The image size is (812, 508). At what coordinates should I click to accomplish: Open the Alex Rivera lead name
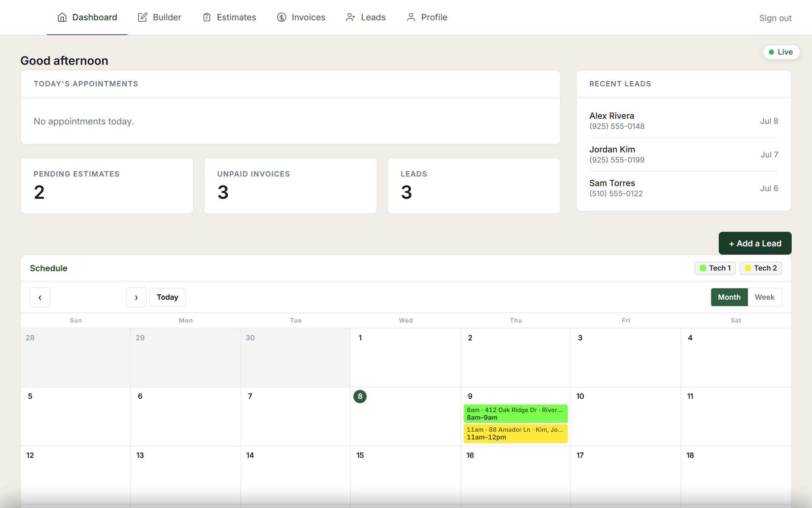(x=612, y=116)
